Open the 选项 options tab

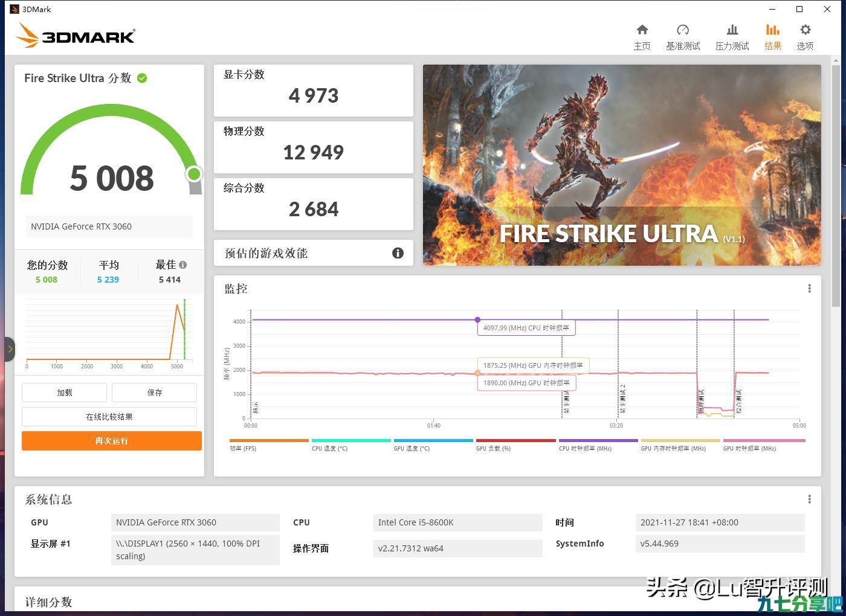(805, 37)
